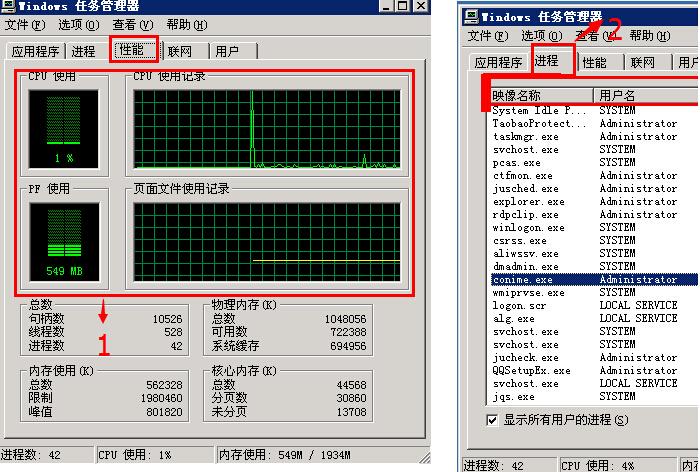Select conime.exe highlighted row
Screen dimensions: 700x472
click(x=595, y=280)
